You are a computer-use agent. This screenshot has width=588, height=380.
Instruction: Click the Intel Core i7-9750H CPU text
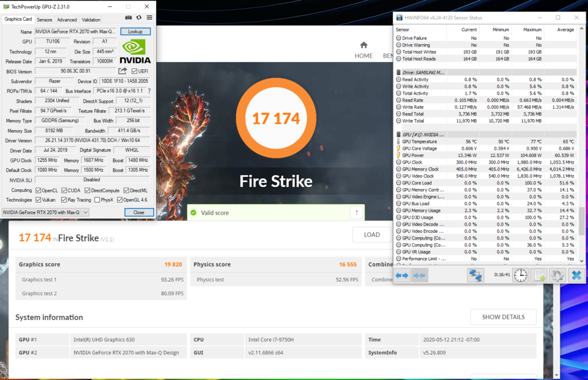pos(271,339)
